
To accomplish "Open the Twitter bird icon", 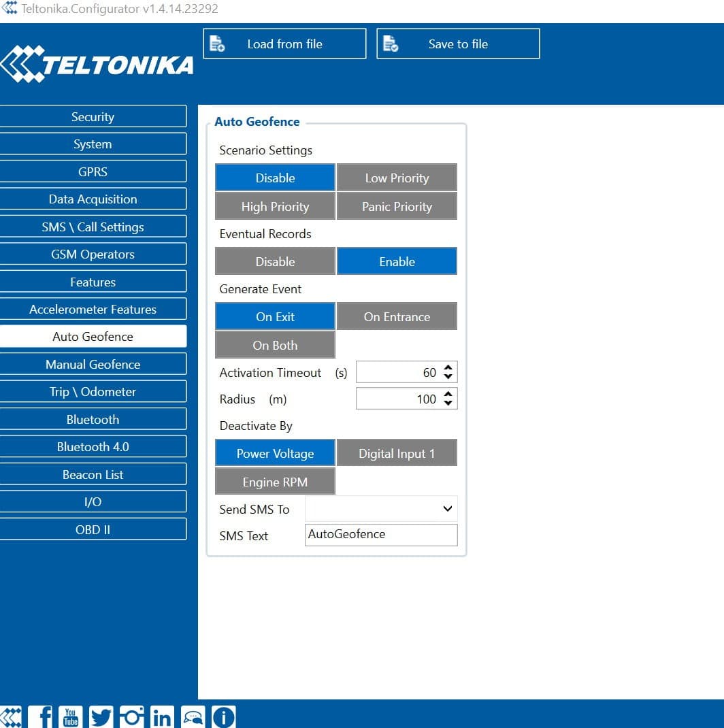I will tap(101, 716).
